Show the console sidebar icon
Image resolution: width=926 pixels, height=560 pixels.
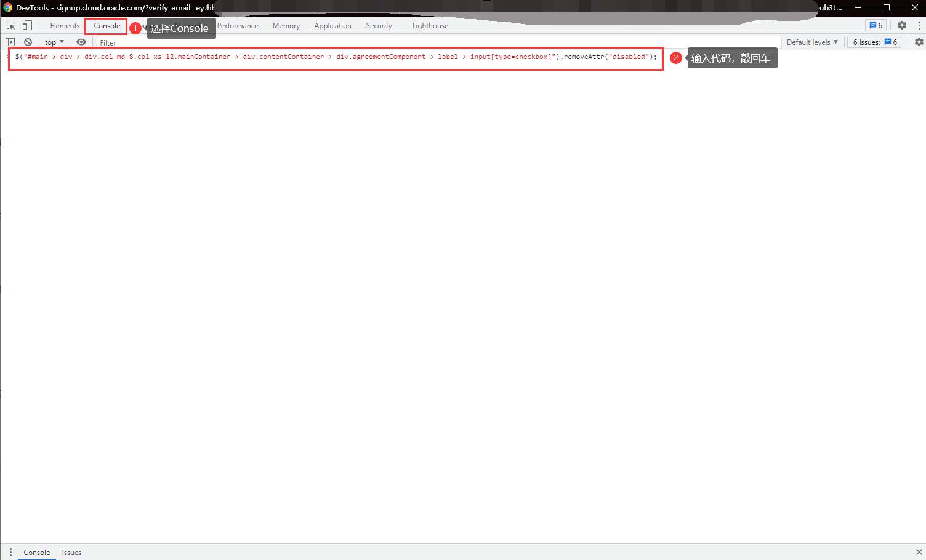[x=10, y=42]
